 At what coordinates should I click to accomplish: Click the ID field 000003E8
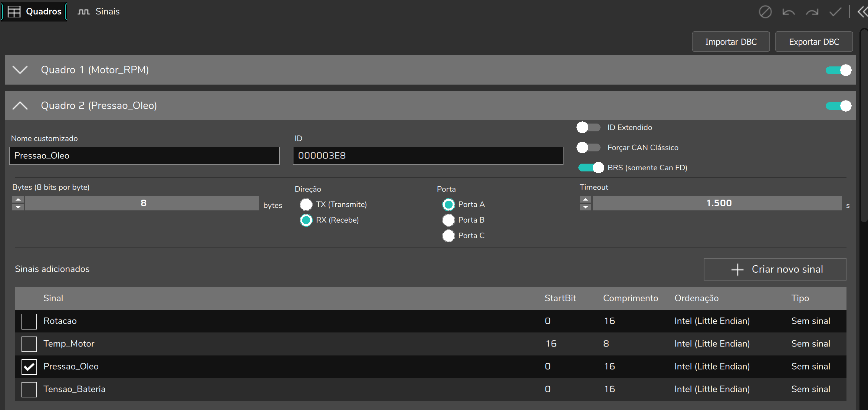point(428,156)
